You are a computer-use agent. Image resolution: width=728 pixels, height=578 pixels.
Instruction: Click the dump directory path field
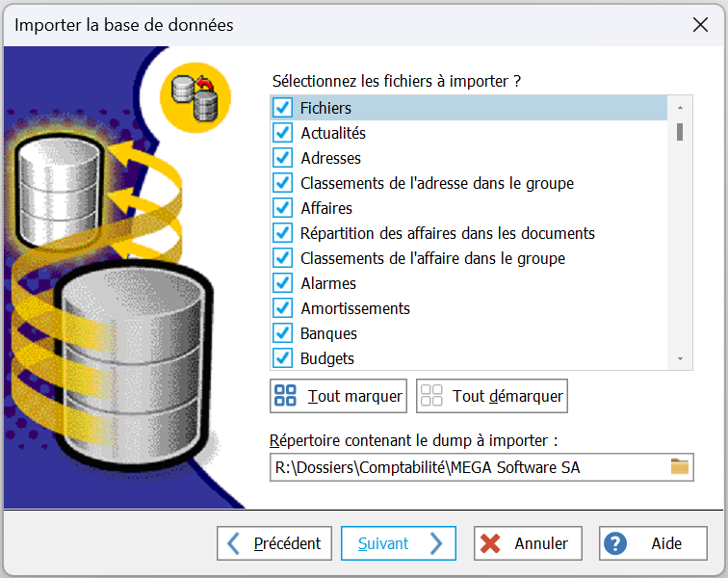point(467,468)
